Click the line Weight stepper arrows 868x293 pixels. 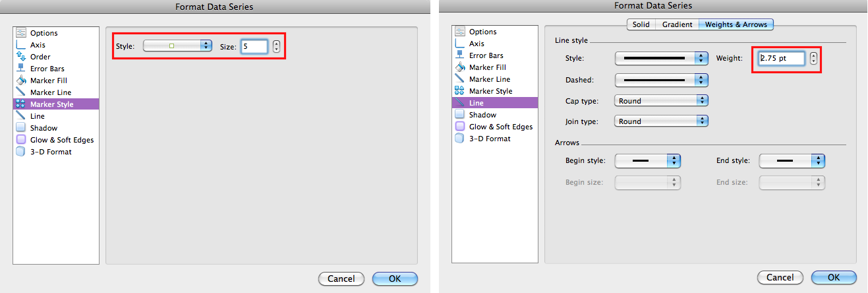(x=814, y=59)
